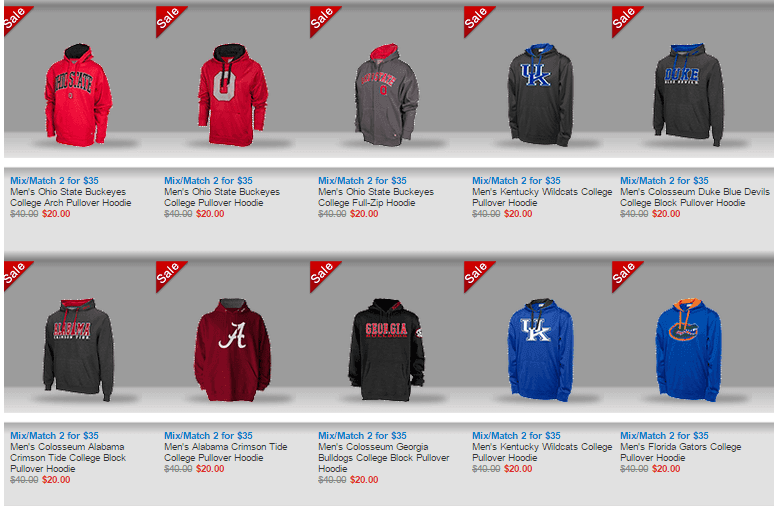
Task: Open Men's Ohio State Buckeyes College Full-Zip Hoodie link
Action: tap(376, 197)
